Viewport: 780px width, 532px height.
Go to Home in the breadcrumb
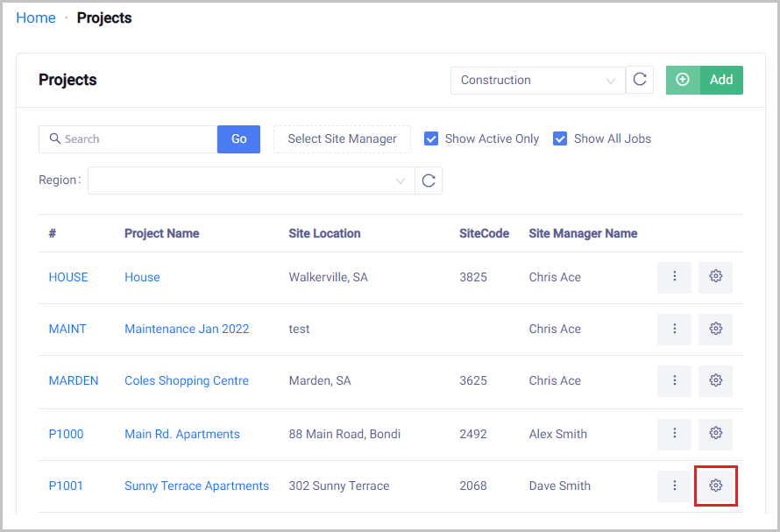click(36, 18)
